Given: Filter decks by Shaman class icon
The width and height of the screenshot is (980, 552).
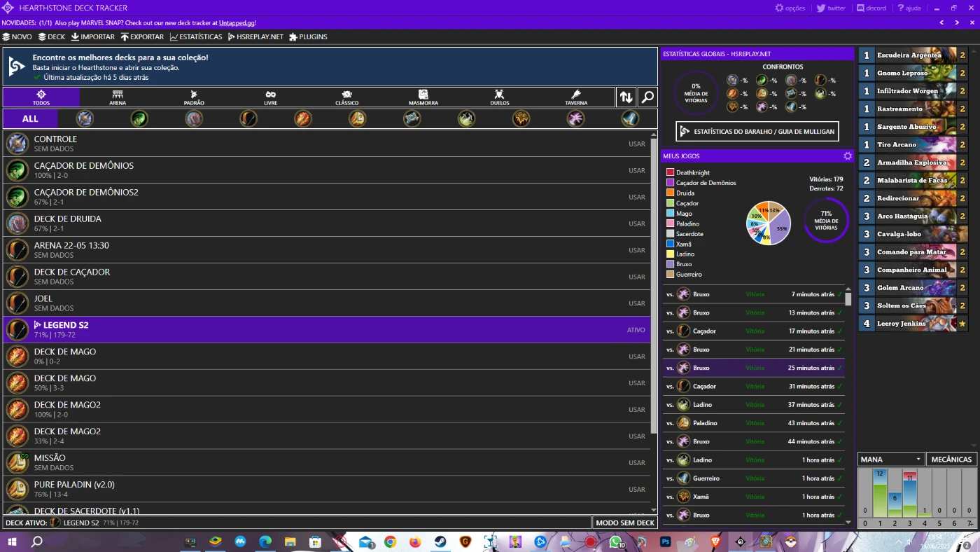Looking at the screenshot, I should click(x=521, y=118).
